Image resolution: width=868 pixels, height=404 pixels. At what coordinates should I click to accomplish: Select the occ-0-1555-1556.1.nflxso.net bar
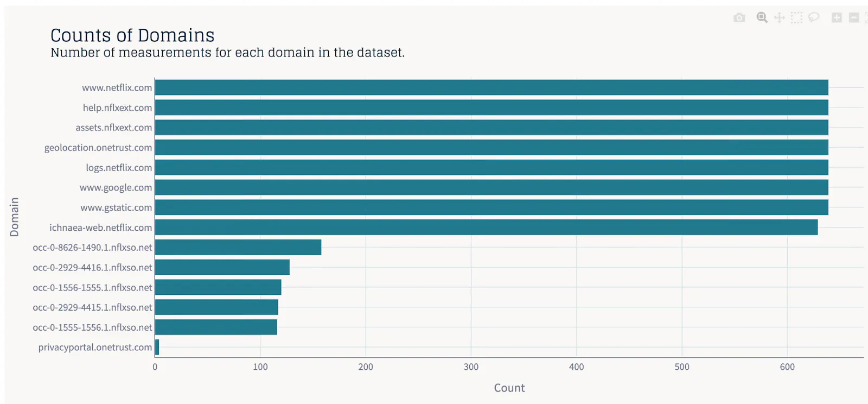click(216, 327)
